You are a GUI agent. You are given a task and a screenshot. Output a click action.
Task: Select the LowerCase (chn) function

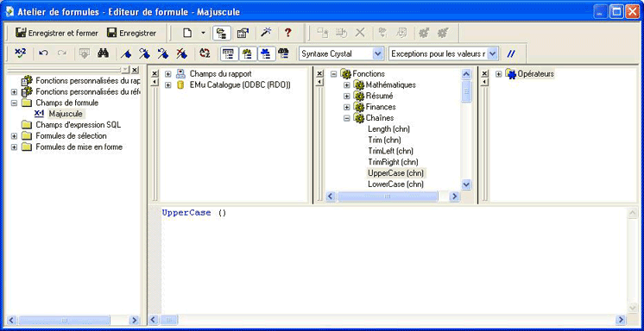(x=396, y=184)
